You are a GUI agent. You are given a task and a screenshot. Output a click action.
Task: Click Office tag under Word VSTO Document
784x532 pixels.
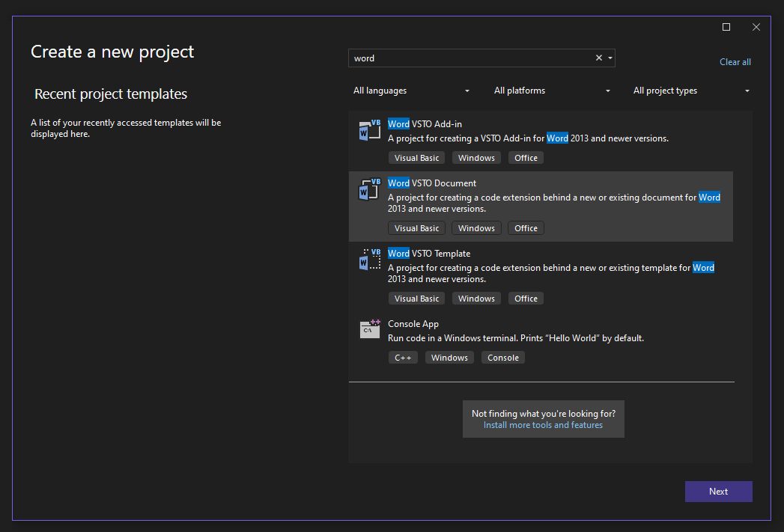526,228
